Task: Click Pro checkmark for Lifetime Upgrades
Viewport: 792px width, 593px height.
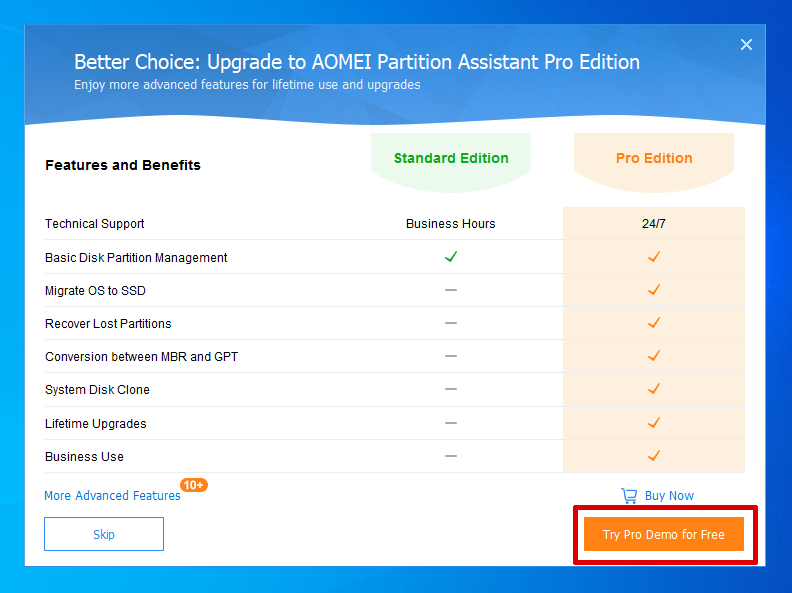Action: (x=654, y=423)
